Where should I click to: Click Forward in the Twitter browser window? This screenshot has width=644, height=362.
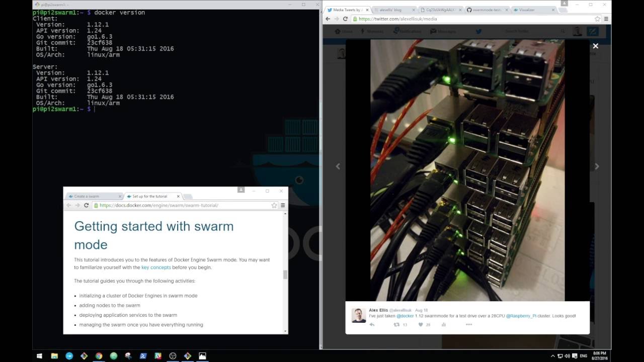pos(337,19)
